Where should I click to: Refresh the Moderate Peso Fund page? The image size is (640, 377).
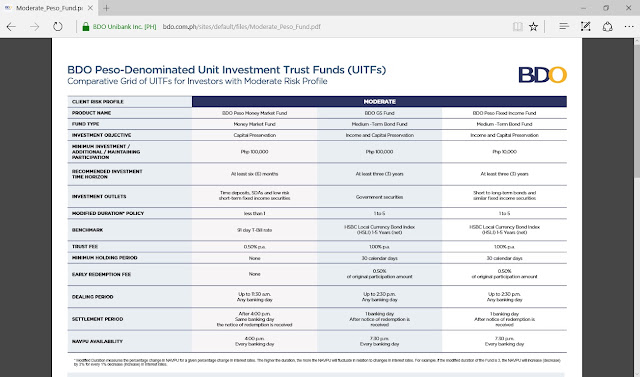pos(58,27)
